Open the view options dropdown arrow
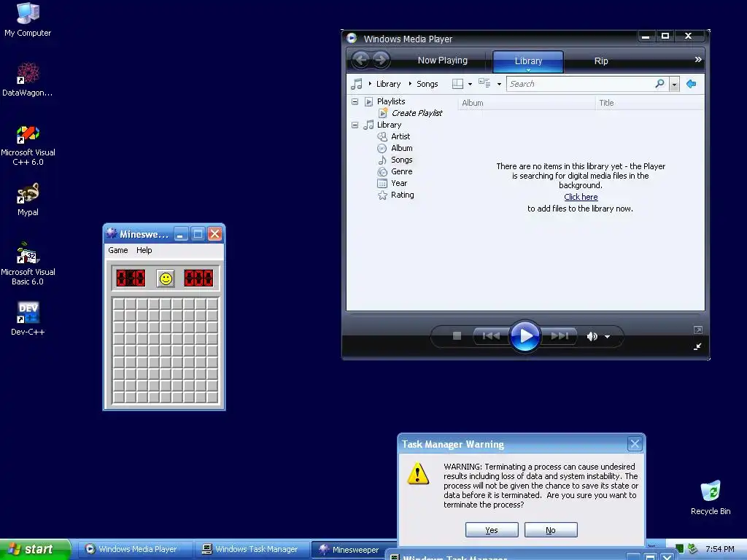Screen dimensions: 747x560 (499, 85)
